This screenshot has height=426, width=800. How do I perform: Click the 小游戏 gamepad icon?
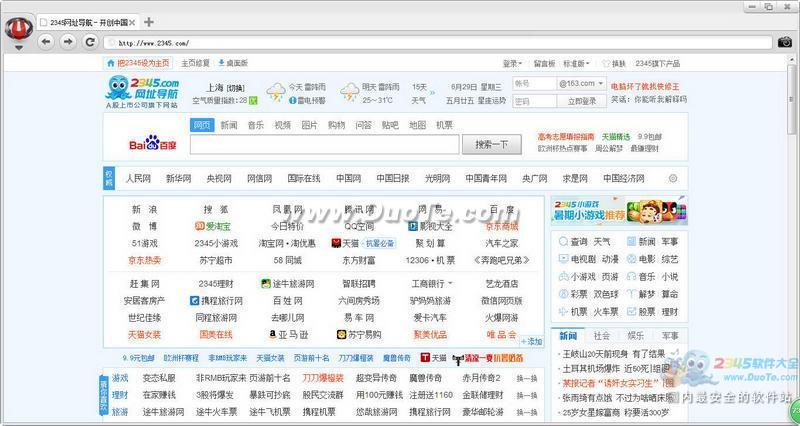(x=563, y=277)
